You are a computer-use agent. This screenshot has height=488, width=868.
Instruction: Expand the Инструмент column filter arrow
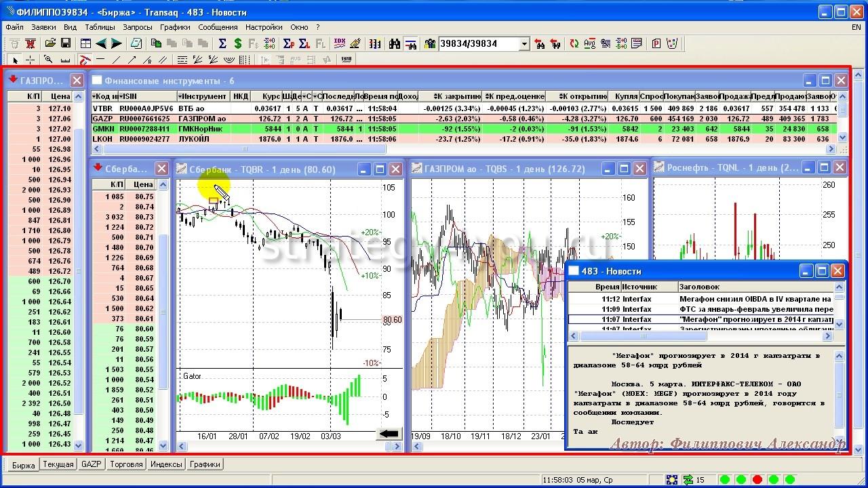point(181,96)
